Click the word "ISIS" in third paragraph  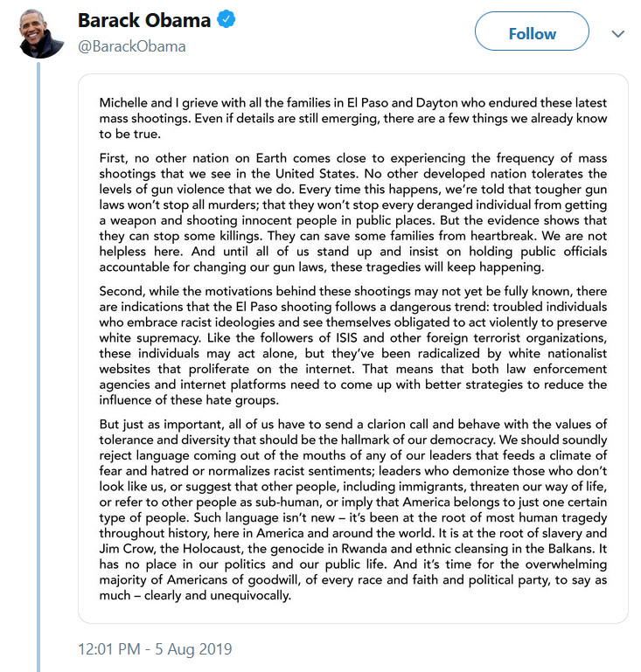coord(346,337)
